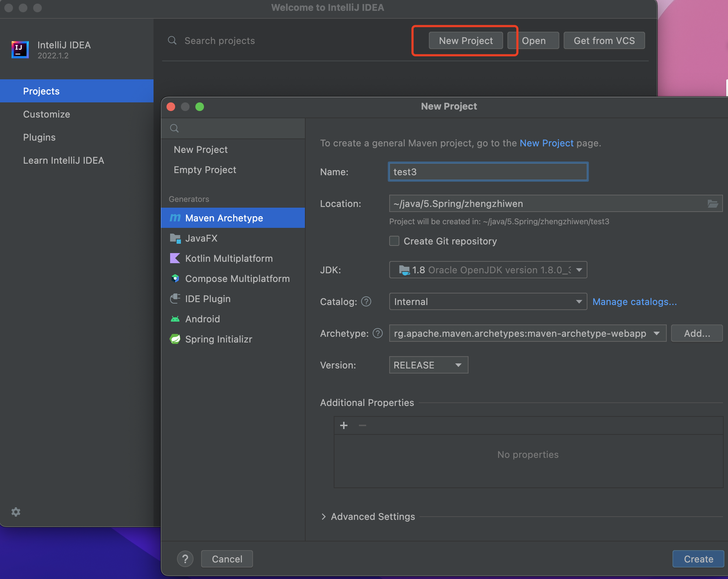Select Maven Archetype generator
The image size is (728, 579).
click(233, 218)
